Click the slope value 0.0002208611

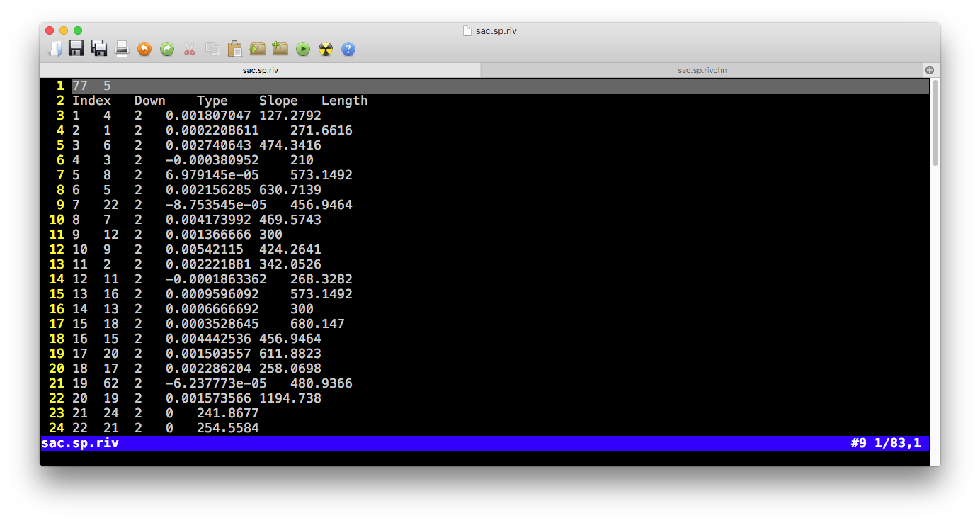coord(212,130)
